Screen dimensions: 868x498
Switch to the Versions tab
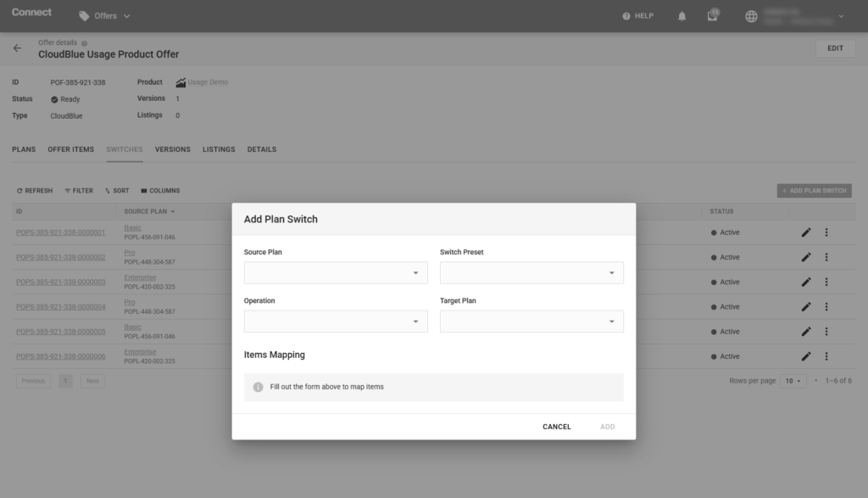click(172, 149)
